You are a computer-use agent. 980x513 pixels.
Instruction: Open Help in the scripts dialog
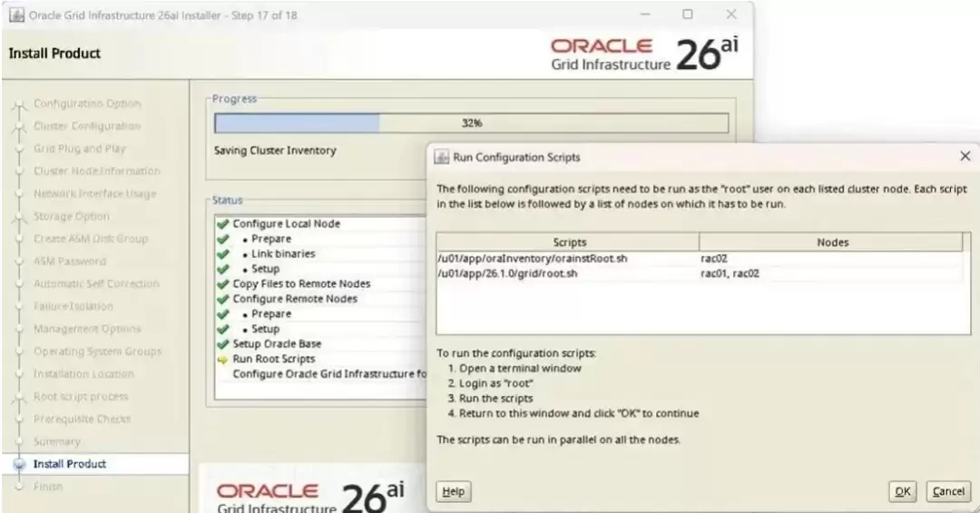pos(453,492)
